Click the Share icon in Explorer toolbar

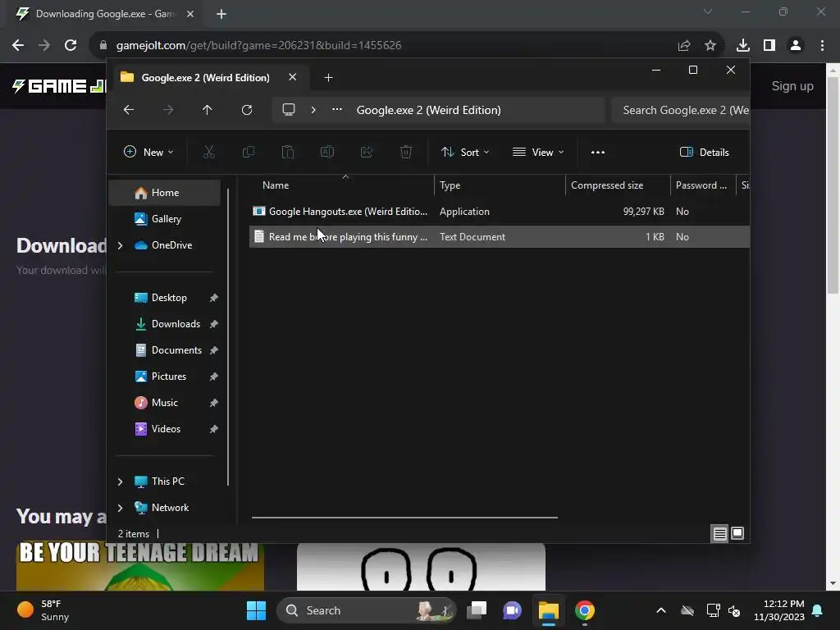[x=367, y=152]
